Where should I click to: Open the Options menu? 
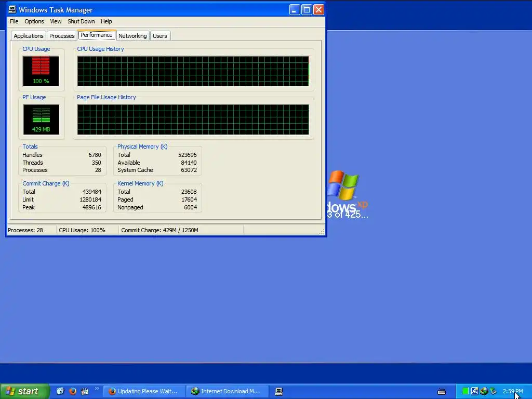(34, 21)
